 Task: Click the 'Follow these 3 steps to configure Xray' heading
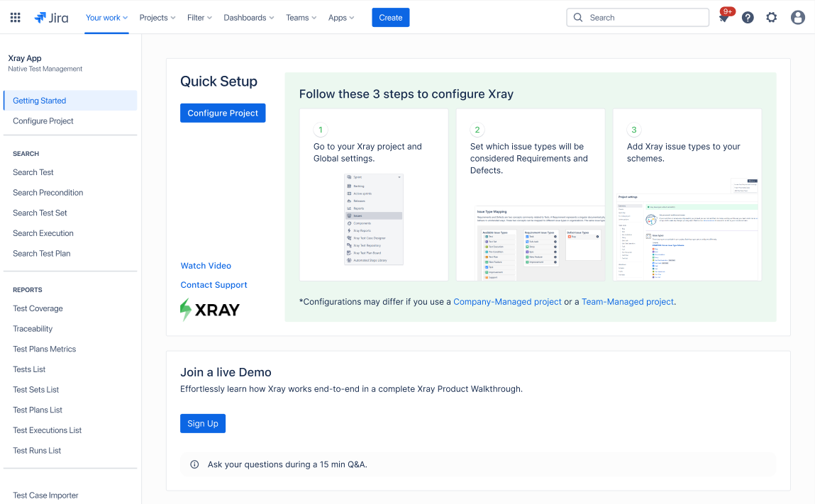pyautogui.click(x=406, y=94)
